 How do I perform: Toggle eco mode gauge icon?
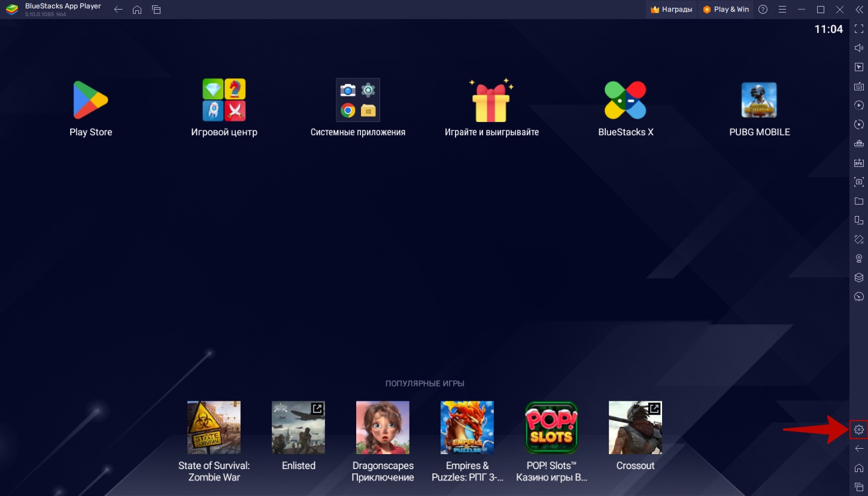859,297
